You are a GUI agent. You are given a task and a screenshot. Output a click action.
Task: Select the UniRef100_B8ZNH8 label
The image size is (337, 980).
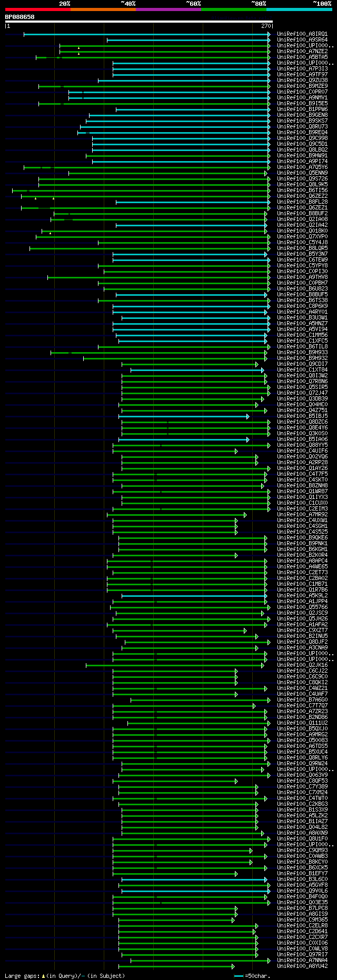[x=302, y=486]
